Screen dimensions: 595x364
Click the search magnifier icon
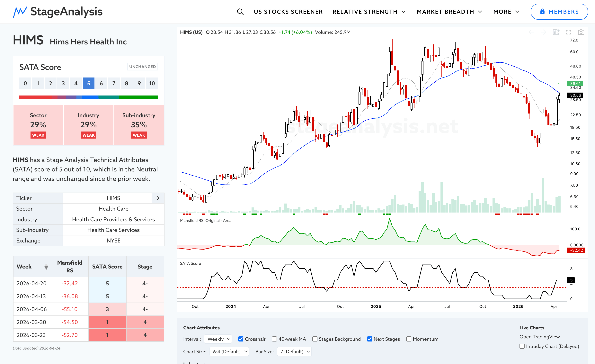point(240,12)
